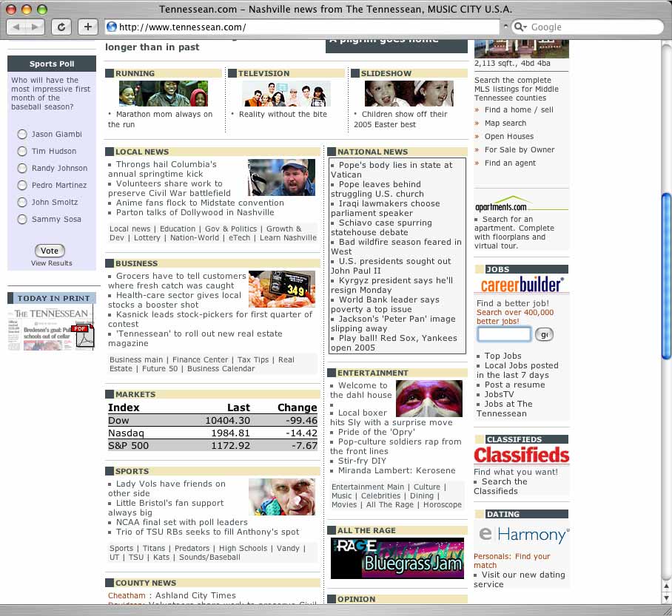Viewport: 672px width, 616px height.
Task: Open the Today in Print PDF icon
Action: 84,336
